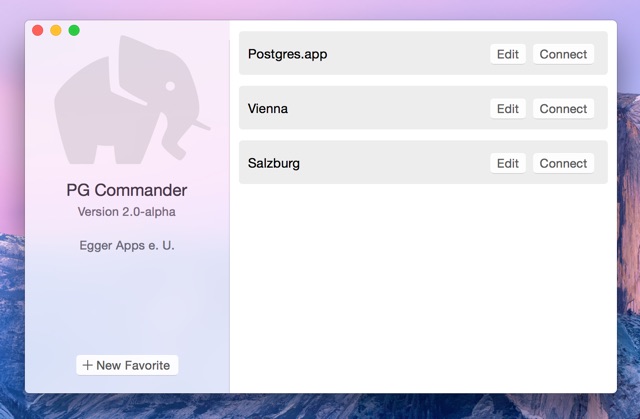This screenshot has height=419, width=640.
Task: Minimize the window with yellow button
Action: click(x=56, y=30)
